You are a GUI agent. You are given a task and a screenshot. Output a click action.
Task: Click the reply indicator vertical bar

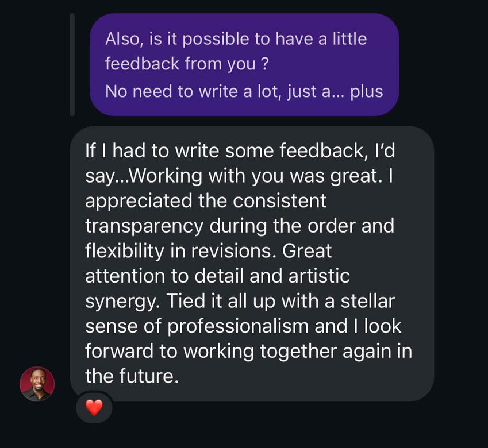point(72,64)
